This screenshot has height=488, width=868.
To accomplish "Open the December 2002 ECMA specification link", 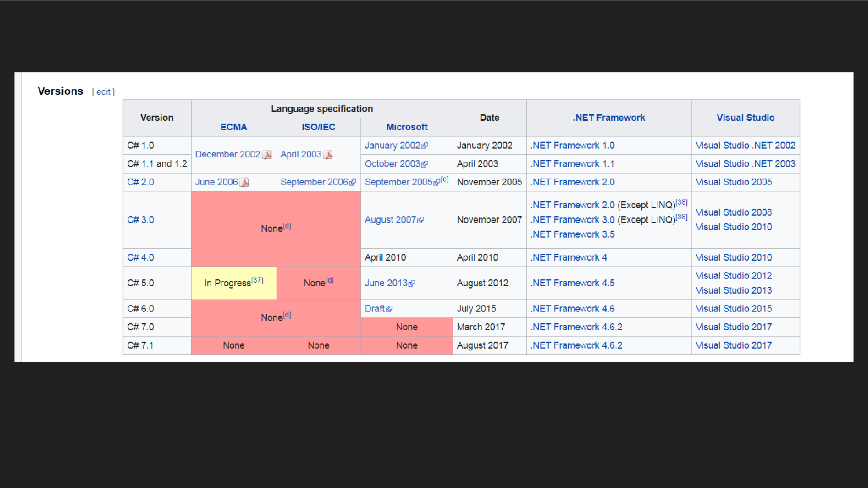I will (227, 154).
